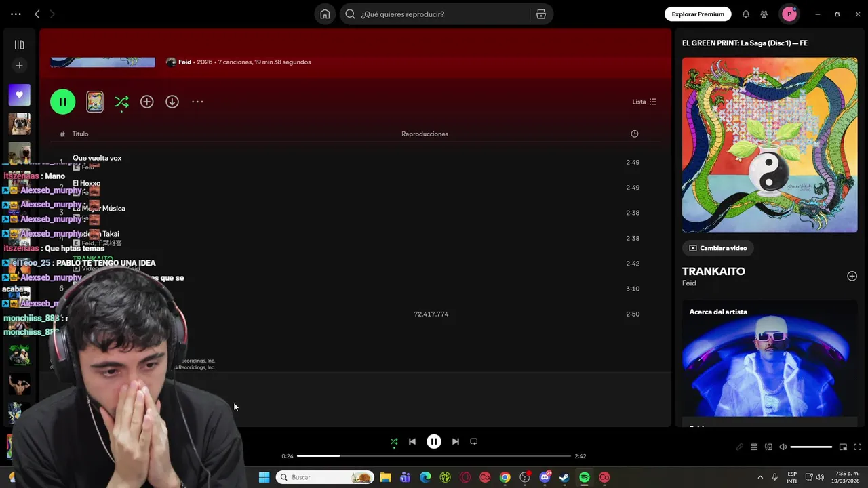The height and width of the screenshot is (488, 868).
Task: Download the album with arrow icon
Action: click(x=172, y=102)
